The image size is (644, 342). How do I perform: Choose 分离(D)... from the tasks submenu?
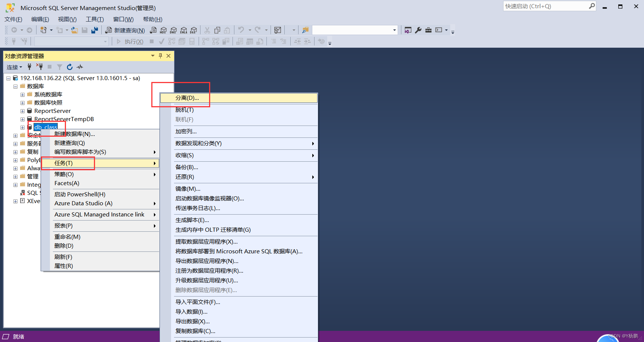pyautogui.click(x=239, y=98)
